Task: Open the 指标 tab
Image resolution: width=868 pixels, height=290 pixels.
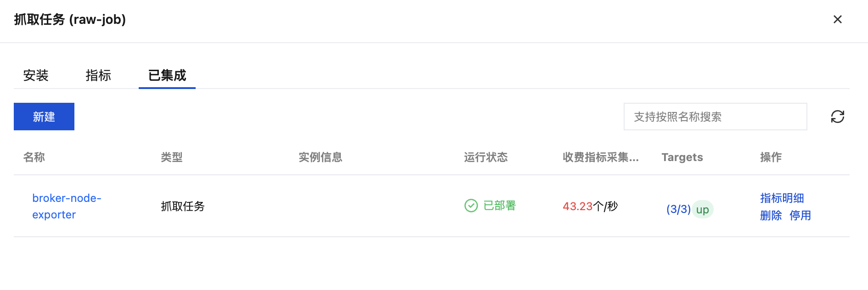Action: [x=98, y=75]
